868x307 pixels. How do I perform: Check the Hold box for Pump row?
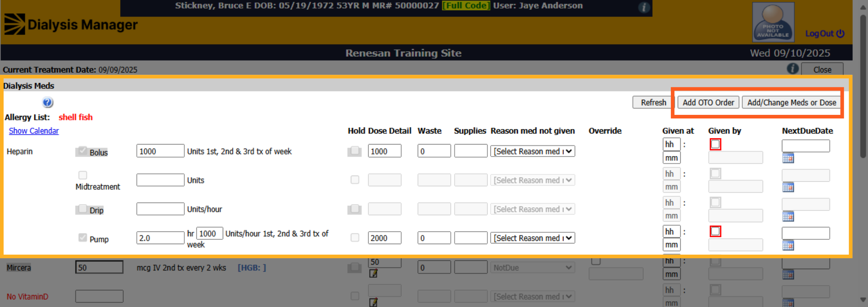click(355, 237)
